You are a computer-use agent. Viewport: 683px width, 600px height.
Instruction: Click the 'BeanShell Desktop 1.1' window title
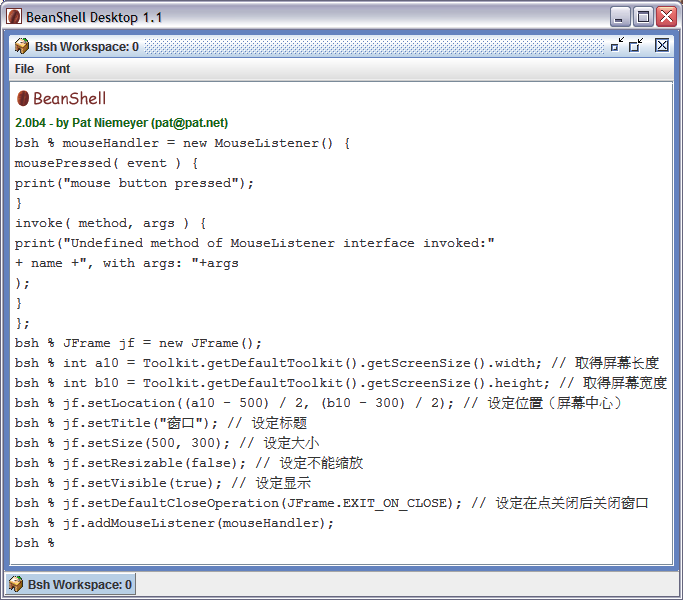click(x=94, y=17)
